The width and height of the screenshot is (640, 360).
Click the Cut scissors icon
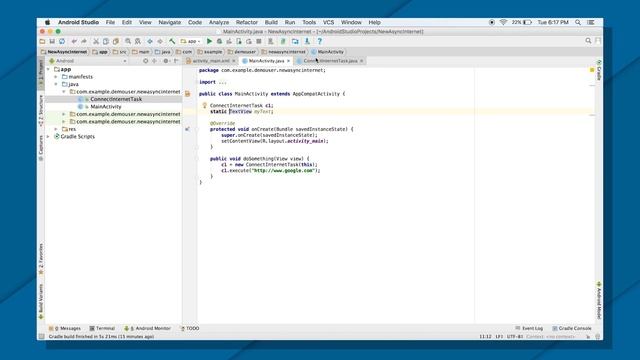(96, 41)
